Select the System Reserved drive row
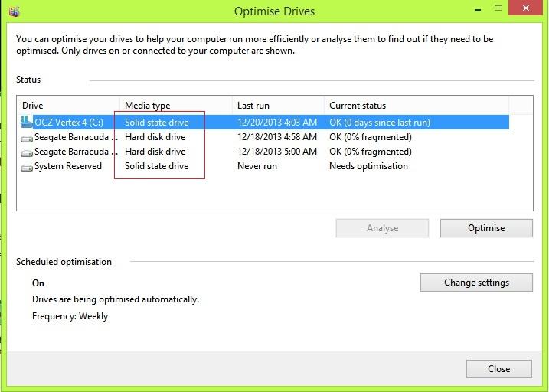The width and height of the screenshot is (549, 392). click(x=265, y=166)
